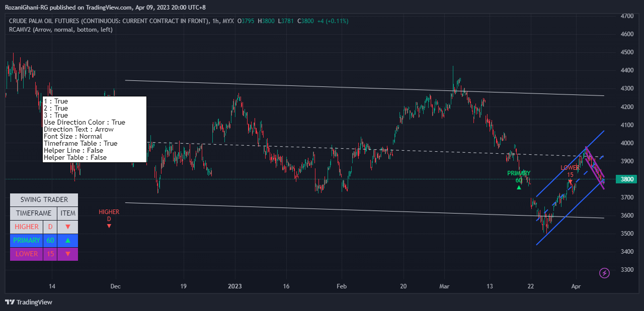Click 'Use Direction Color : True' line
The image size is (644, 311).
pos(85,122)
